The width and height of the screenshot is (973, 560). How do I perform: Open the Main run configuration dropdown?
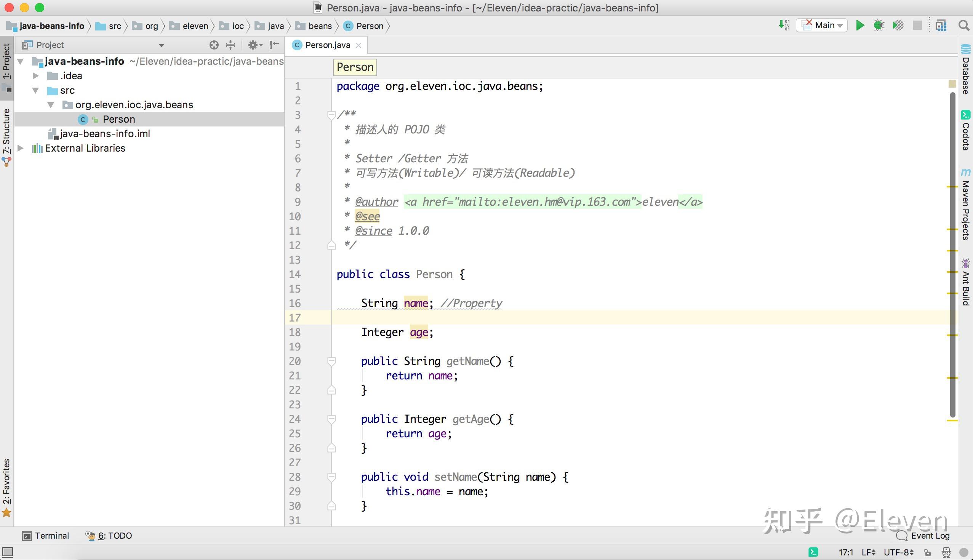coord(822,26)
